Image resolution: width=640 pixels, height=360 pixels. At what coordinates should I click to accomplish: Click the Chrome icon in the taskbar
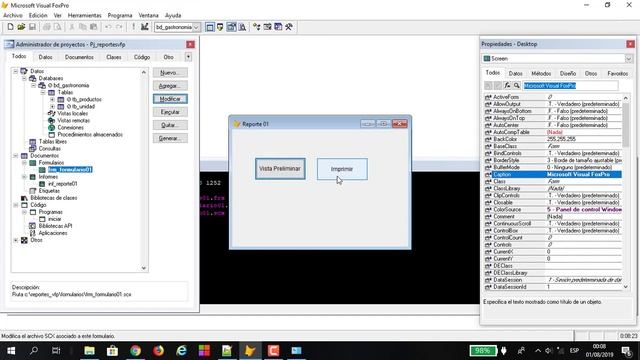(136, 351)
